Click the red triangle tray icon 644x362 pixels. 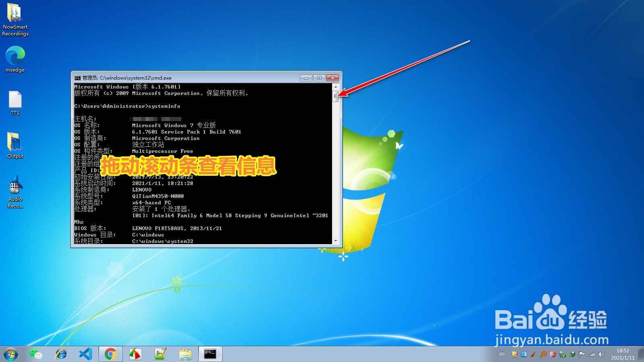tap(533, 354)
